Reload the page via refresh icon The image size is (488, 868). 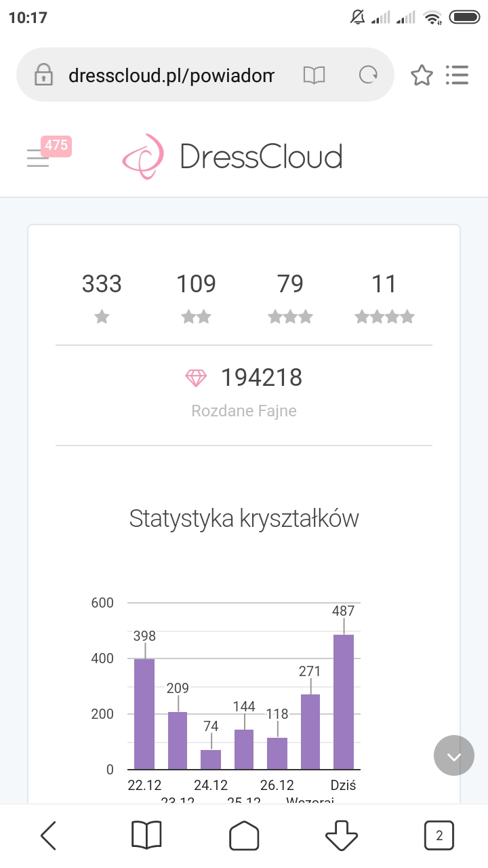[368, 75]
